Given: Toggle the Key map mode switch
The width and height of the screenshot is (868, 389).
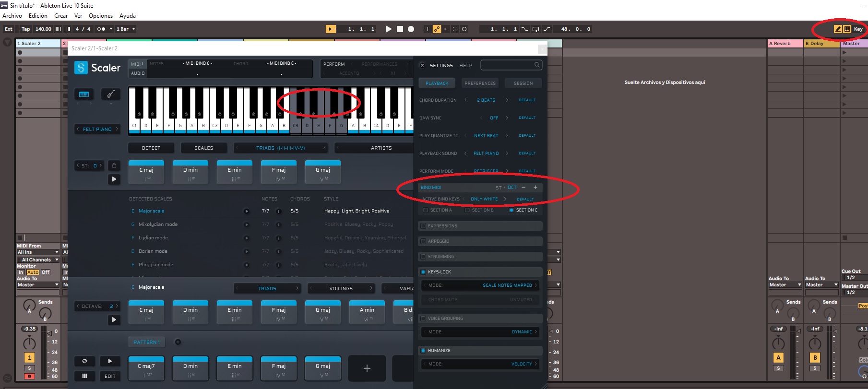Looking at the screenshot, I should point(858,29).
